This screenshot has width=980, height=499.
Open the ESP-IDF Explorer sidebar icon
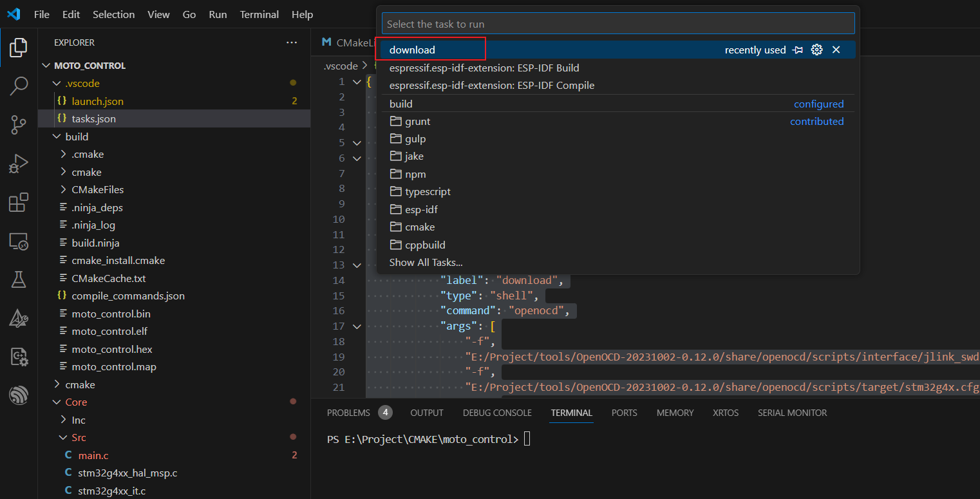point(18,395)
